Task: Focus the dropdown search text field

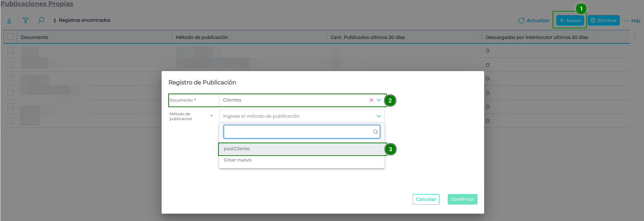Action: (298, 132)
